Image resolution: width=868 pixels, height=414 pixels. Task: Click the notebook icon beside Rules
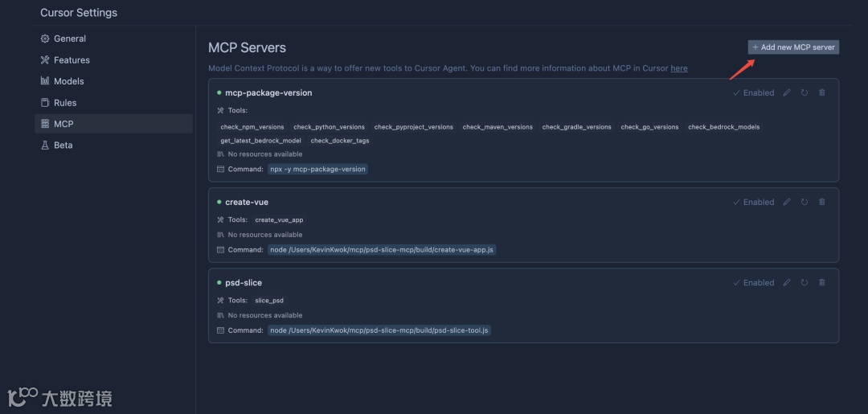coord(45,102)
